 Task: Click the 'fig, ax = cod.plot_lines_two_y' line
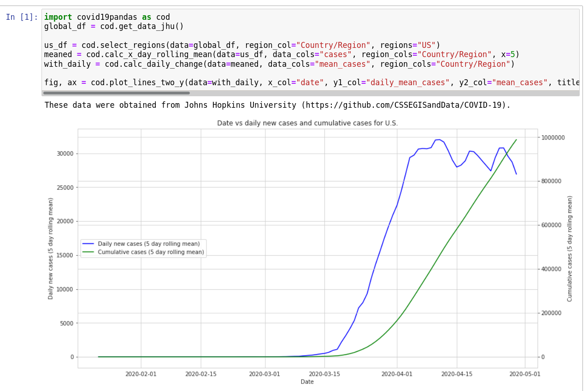pyautogui.click(x=312, y=82)
